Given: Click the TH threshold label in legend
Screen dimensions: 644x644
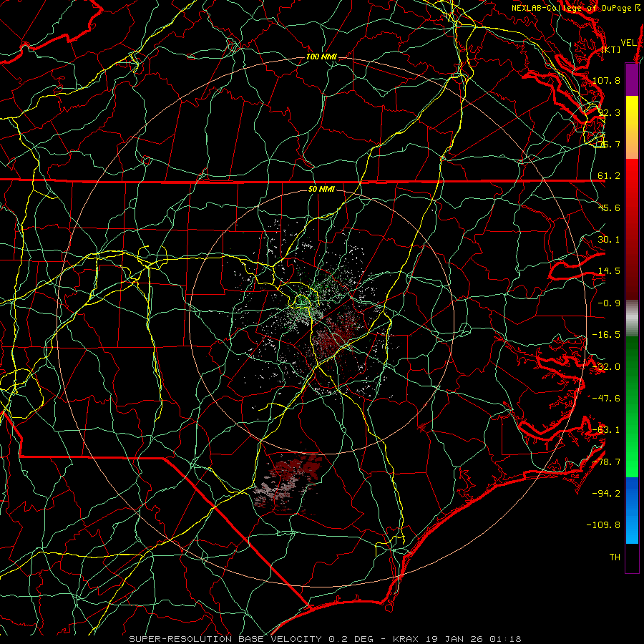Looking at the screenshot, I should (615, 557).
